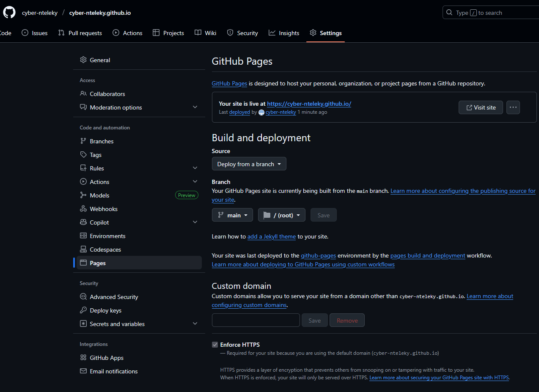Click the deployed link
This screenshot has width=539, height=392.
tap(239, 112)
